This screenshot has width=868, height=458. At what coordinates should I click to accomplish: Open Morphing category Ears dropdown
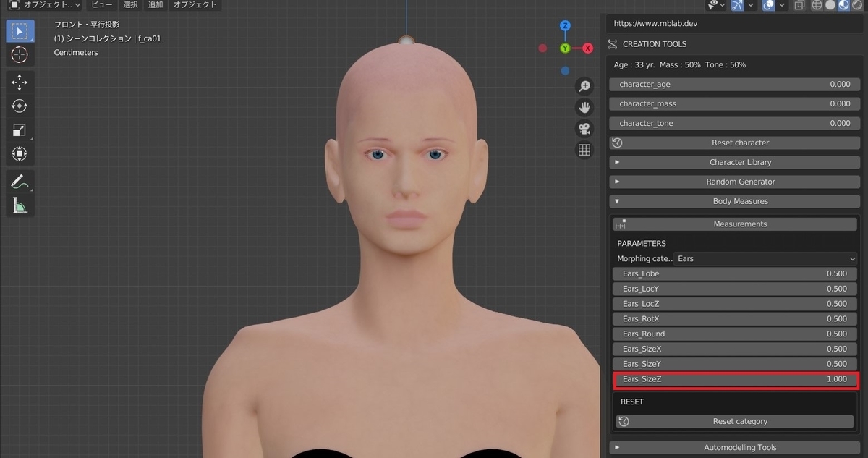tap(765, 258)
